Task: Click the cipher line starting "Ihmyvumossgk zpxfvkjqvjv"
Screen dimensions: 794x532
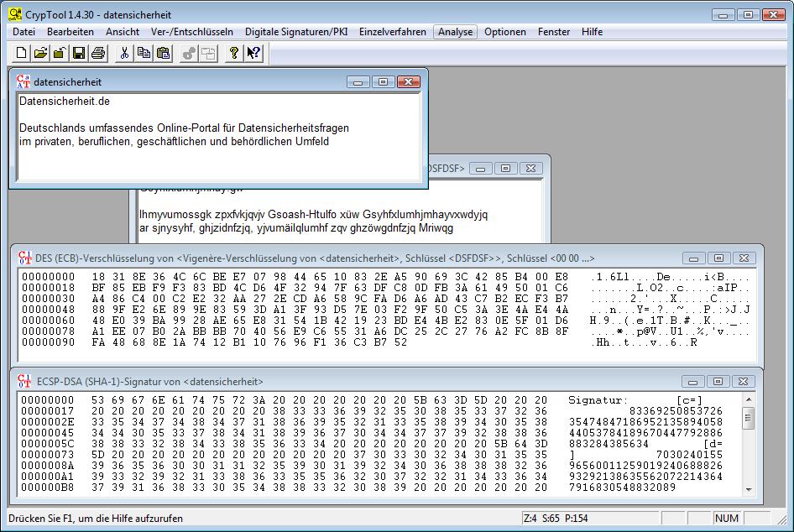Action: coord(313,215)
